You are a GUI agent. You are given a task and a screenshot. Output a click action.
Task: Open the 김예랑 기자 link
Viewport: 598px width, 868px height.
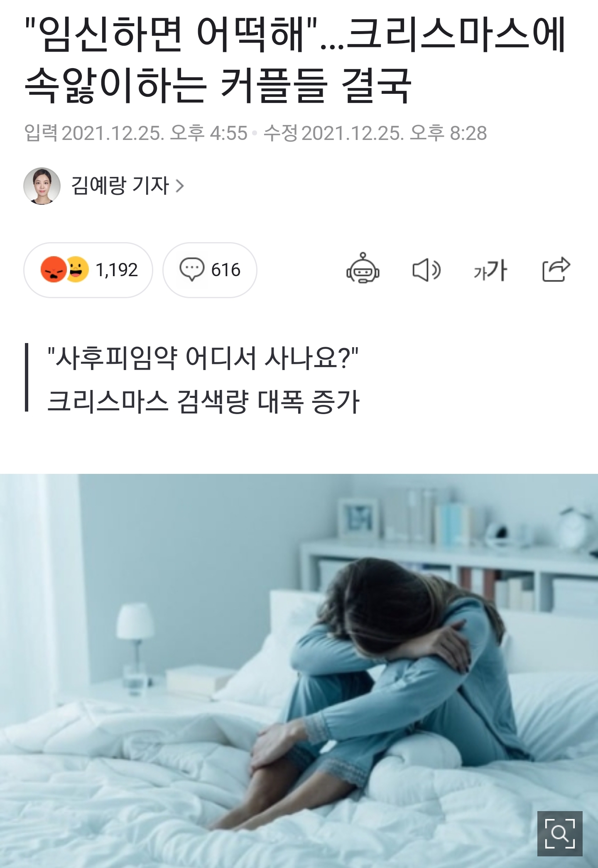coord(120,186)
